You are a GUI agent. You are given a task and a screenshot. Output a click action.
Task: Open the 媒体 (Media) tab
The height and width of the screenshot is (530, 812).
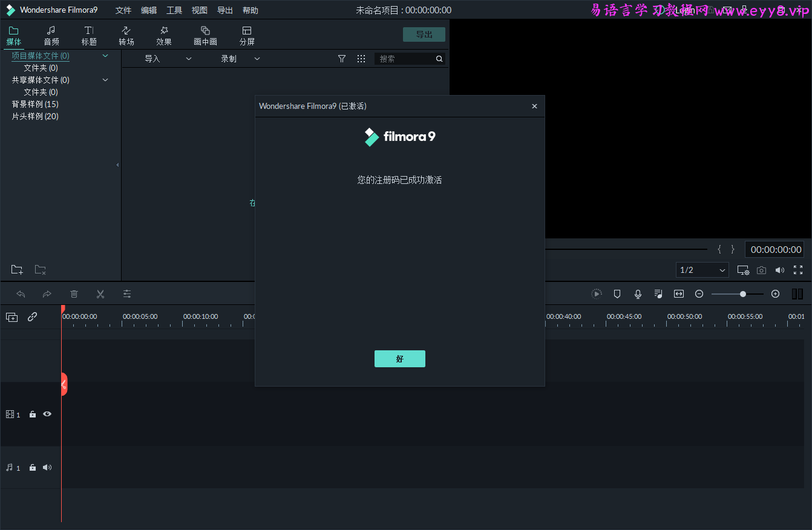point(13,36)
